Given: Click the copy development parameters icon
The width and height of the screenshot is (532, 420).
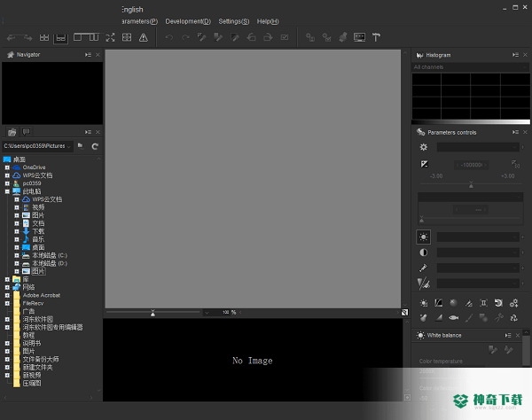Looking at the screenshot, I should pos(202,37).
